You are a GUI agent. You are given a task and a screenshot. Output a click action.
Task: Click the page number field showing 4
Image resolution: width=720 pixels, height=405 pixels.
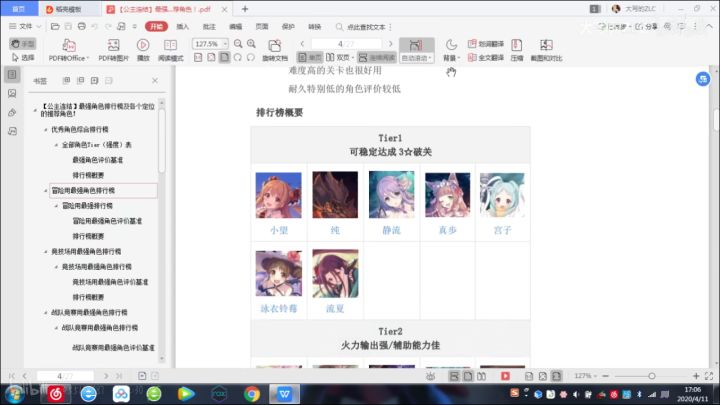click(x=346, y=44)
